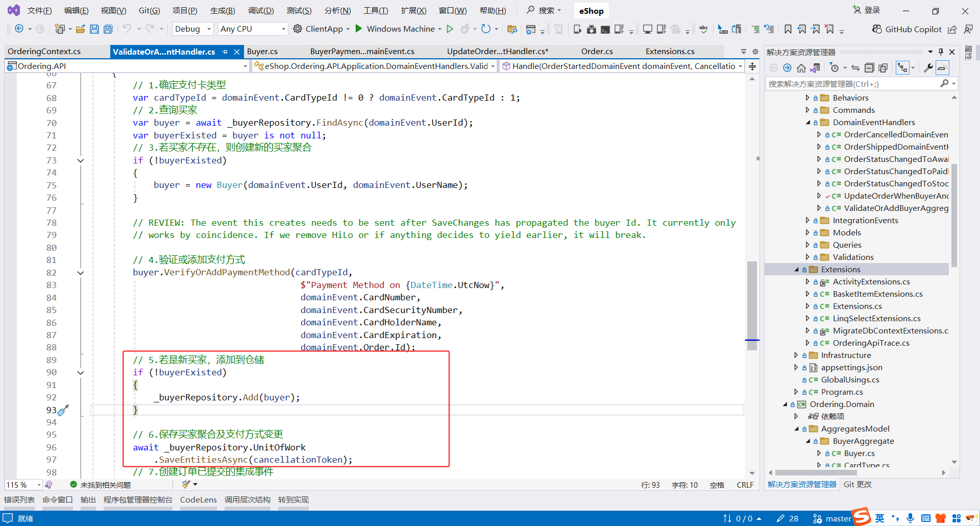Image resolution: width=980 pixels, height=526 pixels.
Task: Open the Handle method member dropdown
Action: (621, 66)
